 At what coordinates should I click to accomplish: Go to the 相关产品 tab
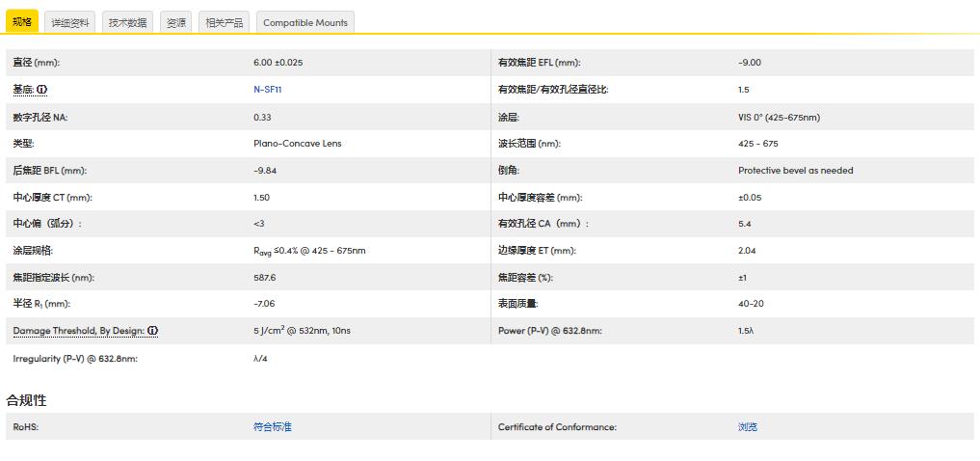pos(224,22)
